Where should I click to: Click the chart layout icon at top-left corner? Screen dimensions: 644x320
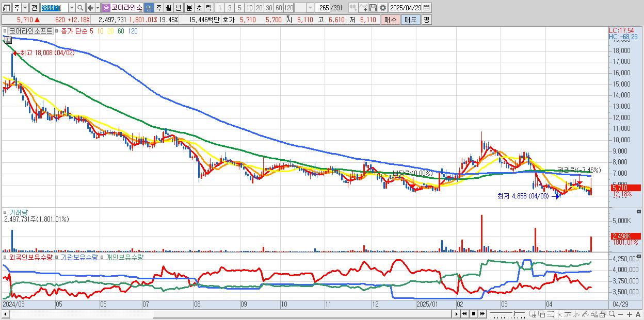6,8
